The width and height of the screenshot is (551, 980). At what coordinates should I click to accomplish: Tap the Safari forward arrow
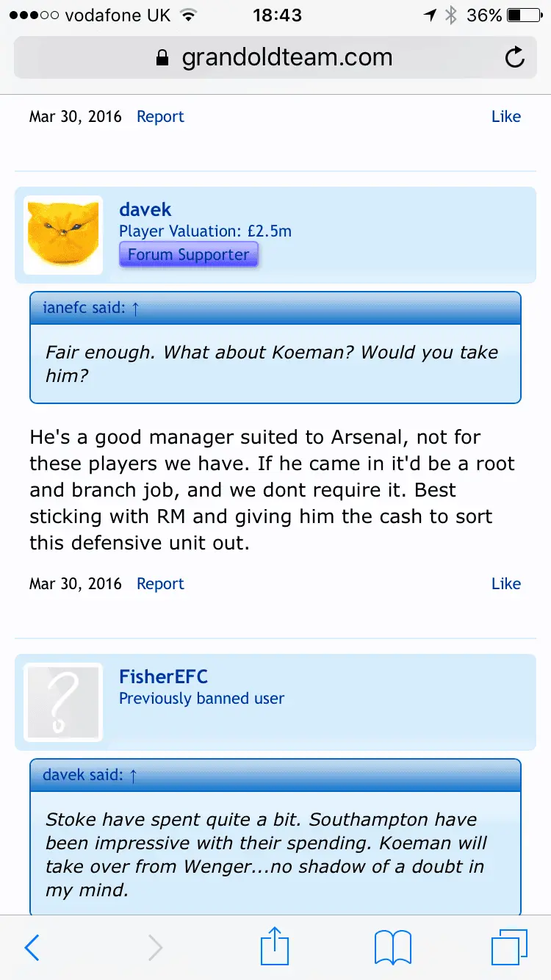tap(155, 948)
